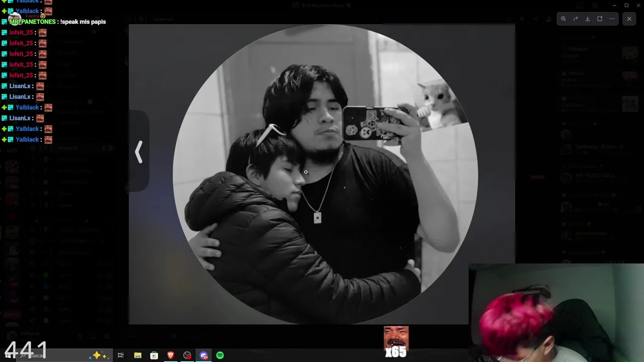Open Task View from the taskbar
This screenshot has width=644, height=362.
pos(121,355)
